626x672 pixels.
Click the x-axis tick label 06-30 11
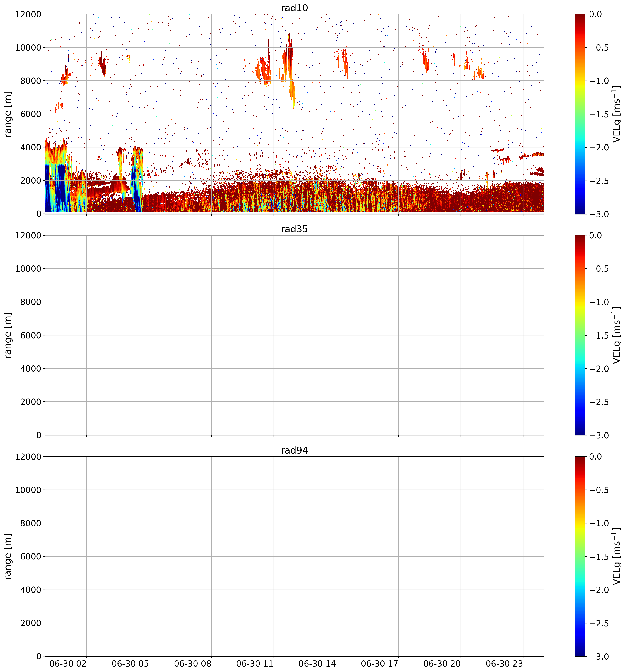click(255, 664)
